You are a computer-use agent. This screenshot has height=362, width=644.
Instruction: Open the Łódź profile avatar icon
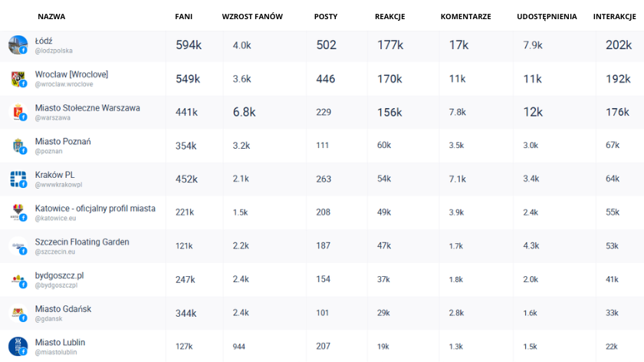point(18,45)
